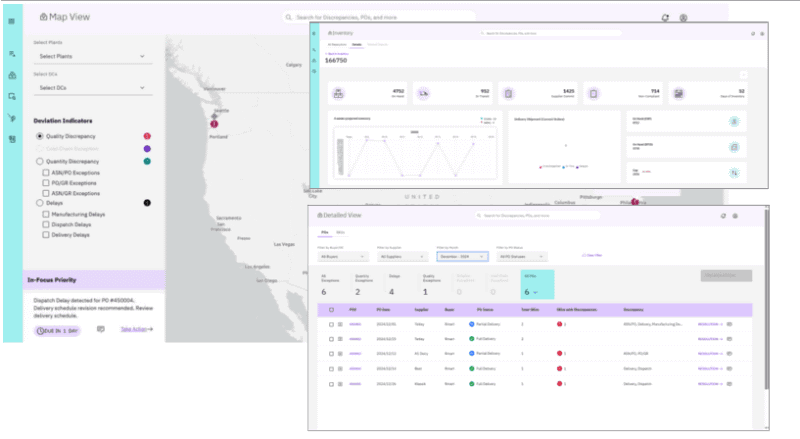Open the hamburger menu in Map View sidebar

click(11, 21)
